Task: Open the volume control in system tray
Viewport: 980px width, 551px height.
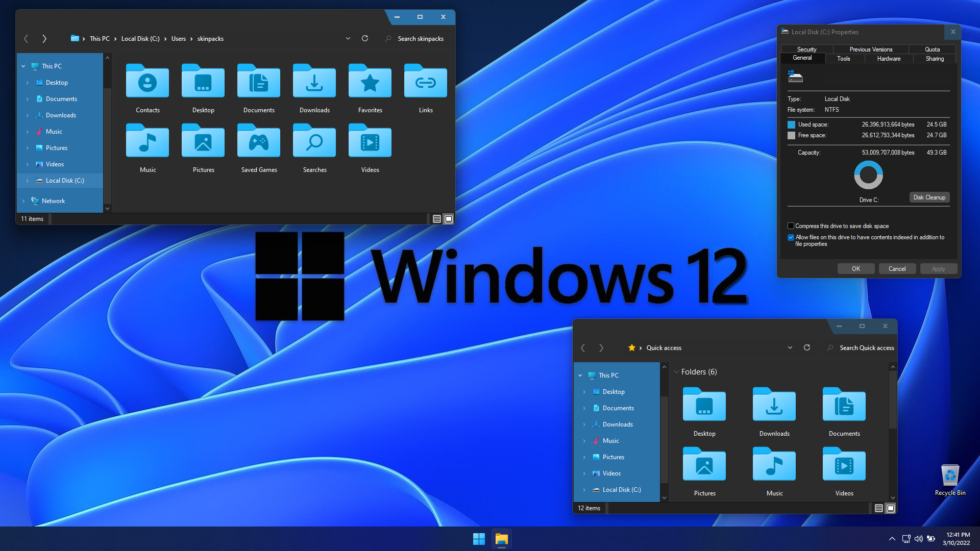Action: click(919, 539)
